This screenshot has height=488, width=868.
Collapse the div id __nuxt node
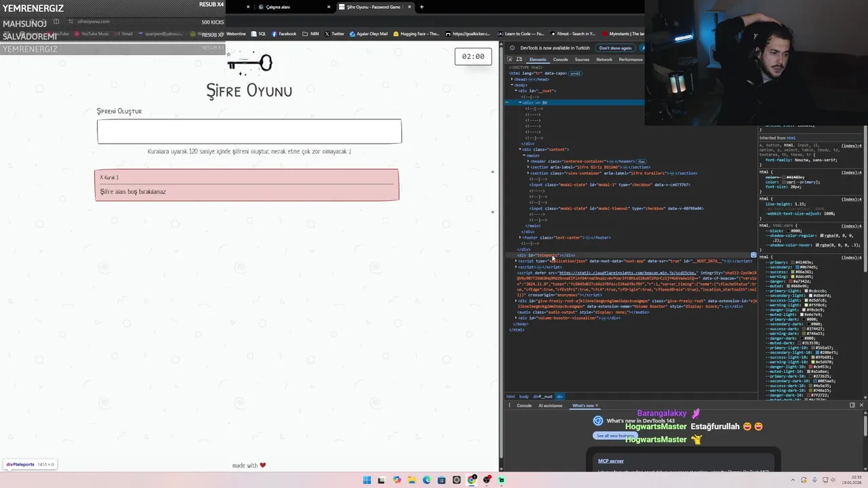[516, 91]
